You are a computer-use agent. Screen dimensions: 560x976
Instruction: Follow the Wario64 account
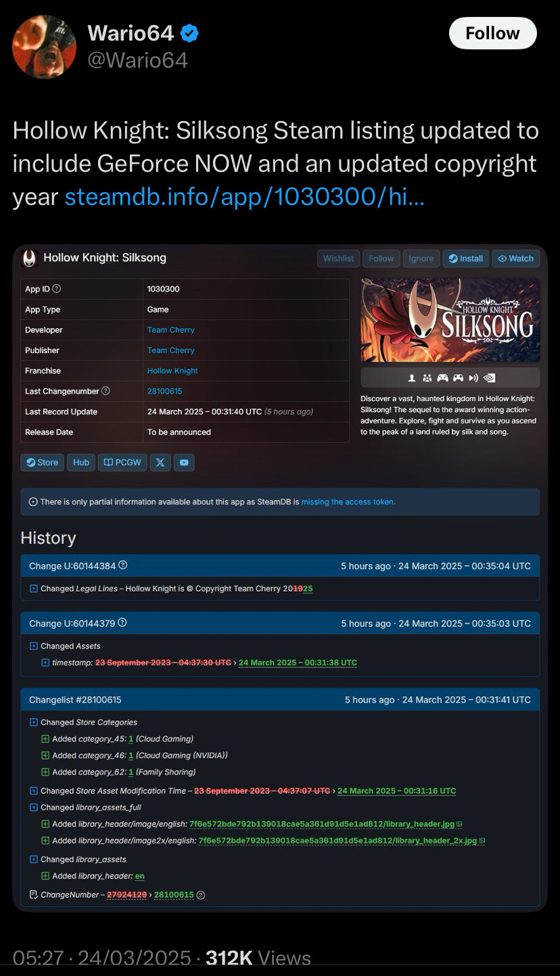(492, 33)
